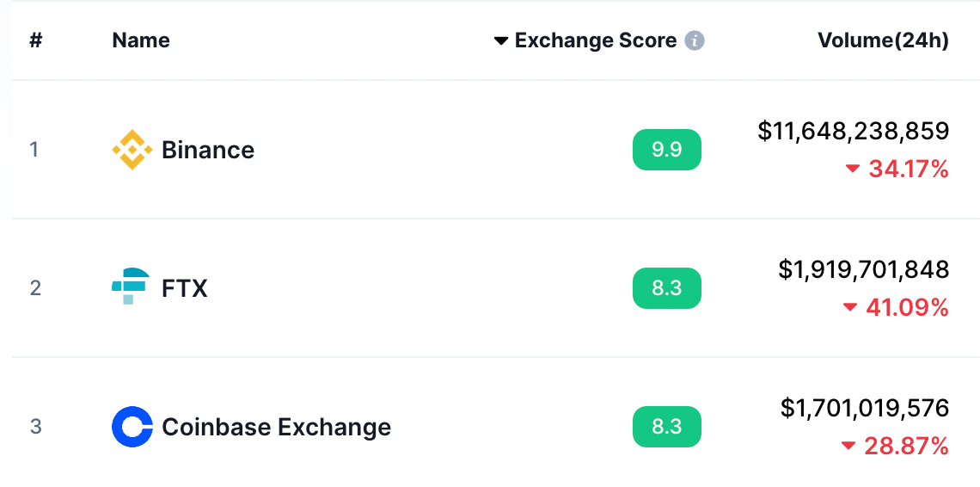Click FTX's 41.09% volume drop

[907, 307]
